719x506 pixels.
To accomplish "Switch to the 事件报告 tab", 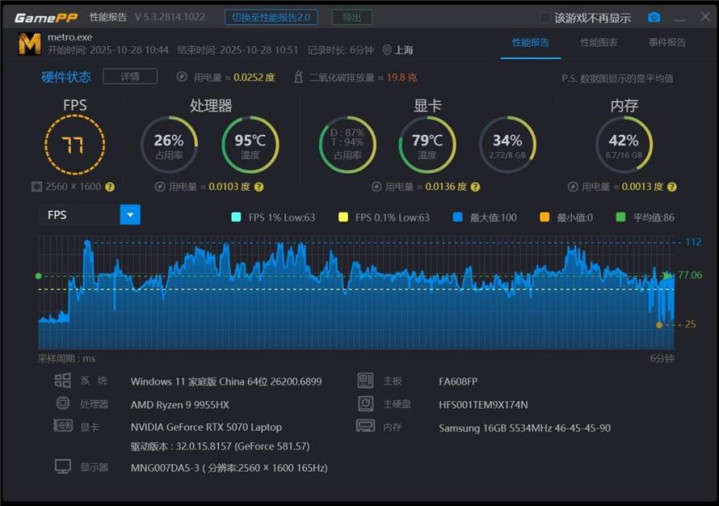I will pos(667,43).
